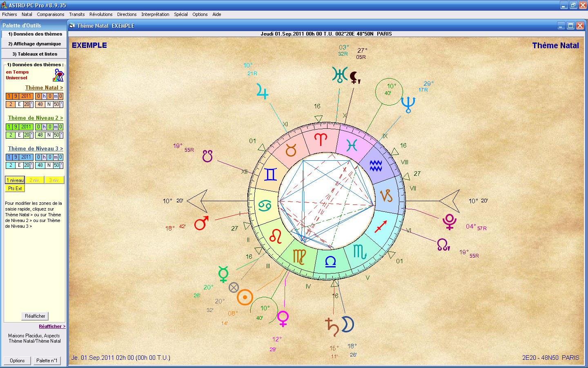The height and width of the screenshot is (368, 588).
Task: Click the Black Moon Lilith glyph
Action: coord(355,77)
